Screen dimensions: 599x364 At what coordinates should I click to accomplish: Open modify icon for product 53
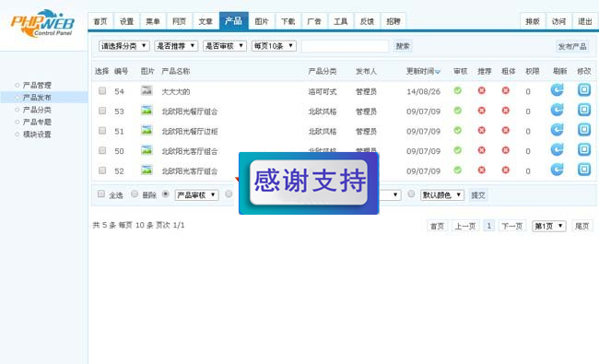584,110
